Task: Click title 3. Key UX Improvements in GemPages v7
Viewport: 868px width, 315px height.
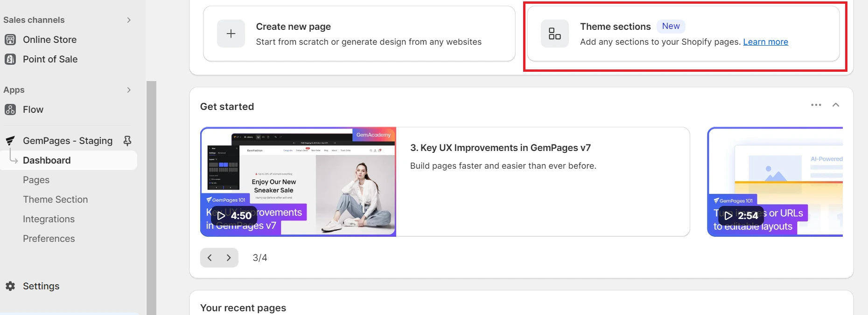Action: 500,148
